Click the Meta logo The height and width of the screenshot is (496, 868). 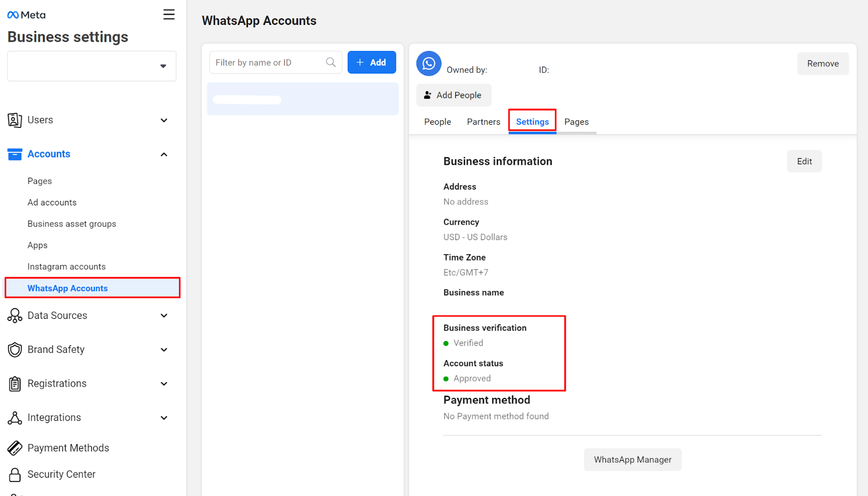(26, 15)
